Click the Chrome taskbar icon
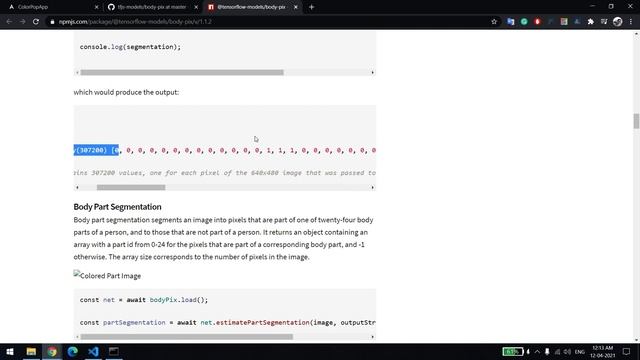This screenshot has height=360, width=640. click(x=52, y=351)
